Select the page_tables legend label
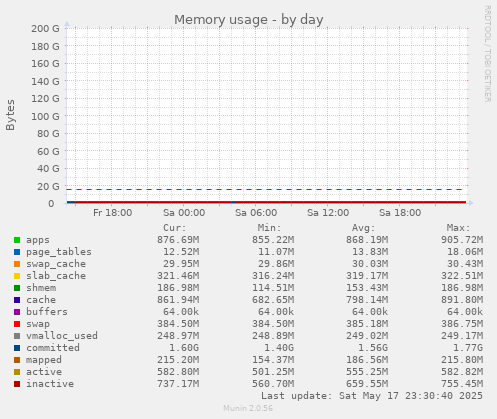This screenshot has width=497, height=419. click(59, 252)
